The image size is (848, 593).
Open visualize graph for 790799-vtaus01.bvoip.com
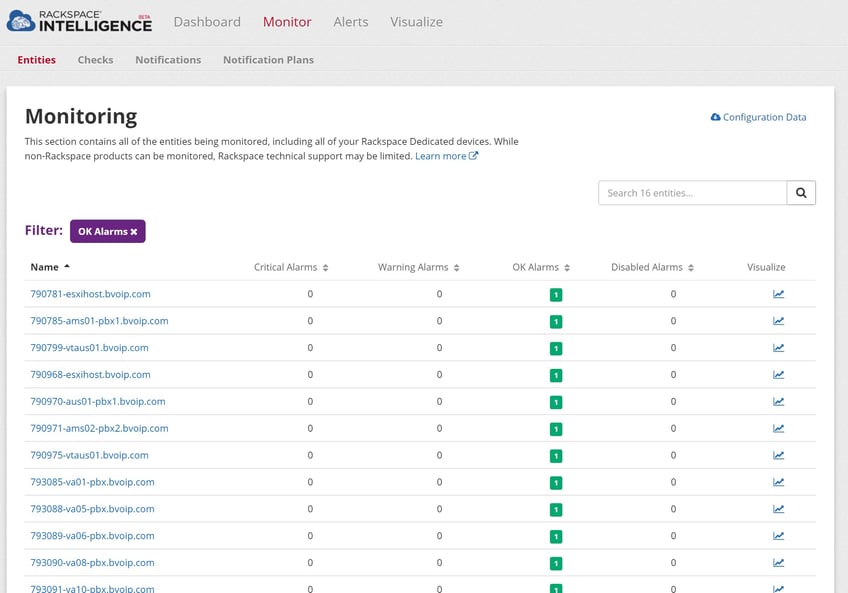(x=778, y=348)
